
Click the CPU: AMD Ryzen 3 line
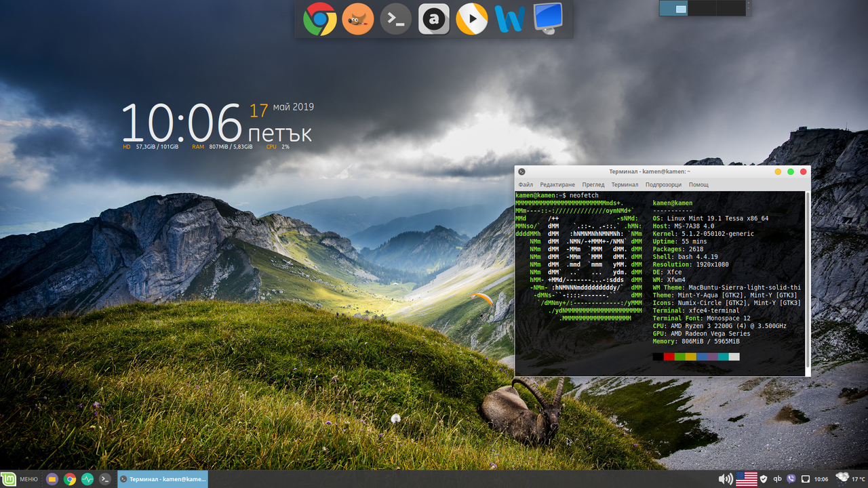coord(719,326)
